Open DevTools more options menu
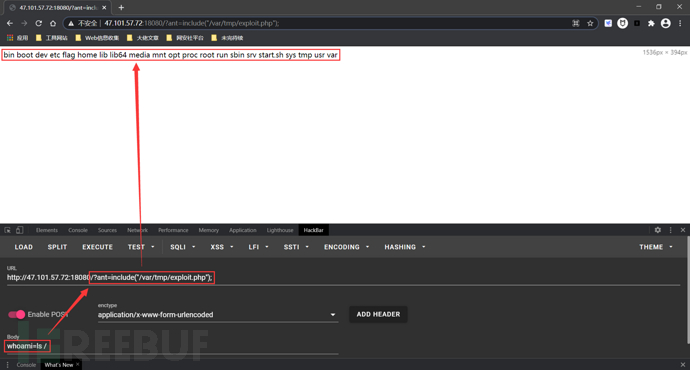Image resolution: width=690 pixels, height=370 pixels. [x=670, y=230]
